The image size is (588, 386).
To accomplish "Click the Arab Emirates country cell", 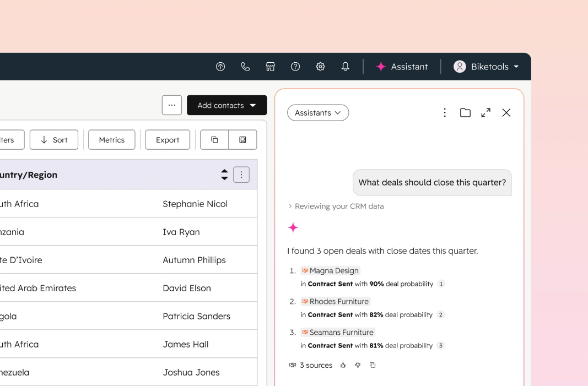I will [x=38, y=288].
